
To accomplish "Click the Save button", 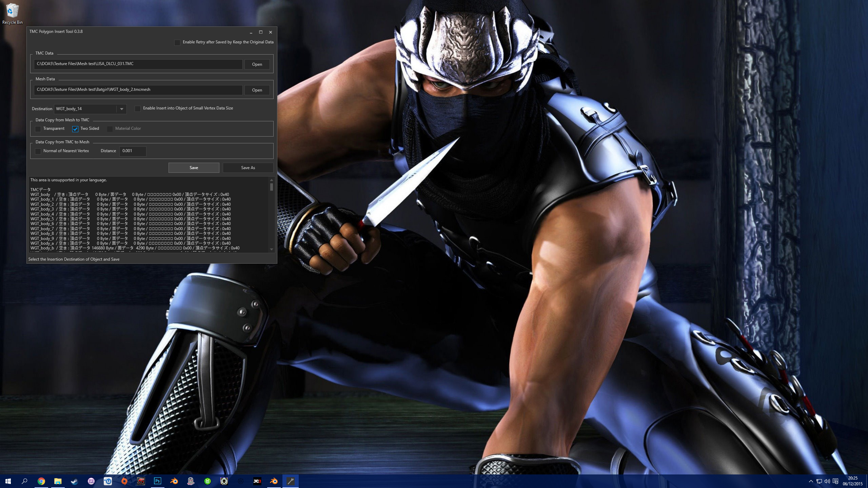I will [x=194, y=168].
